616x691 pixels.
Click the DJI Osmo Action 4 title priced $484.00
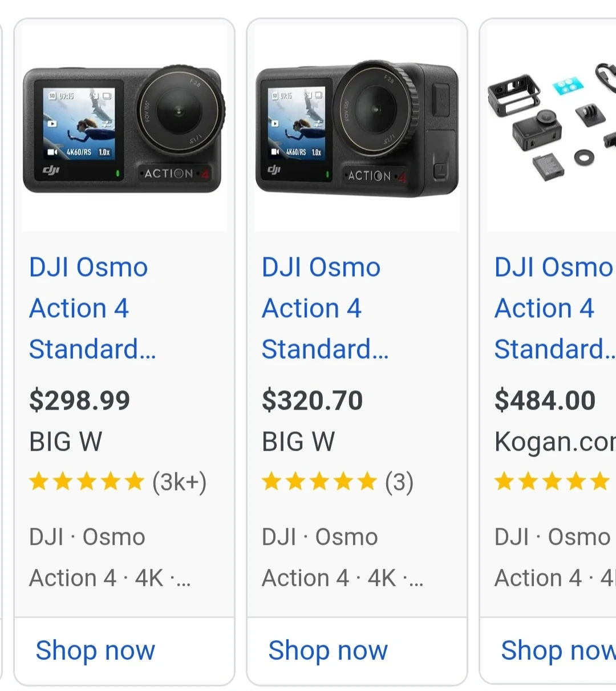click(x=555, y=308)
